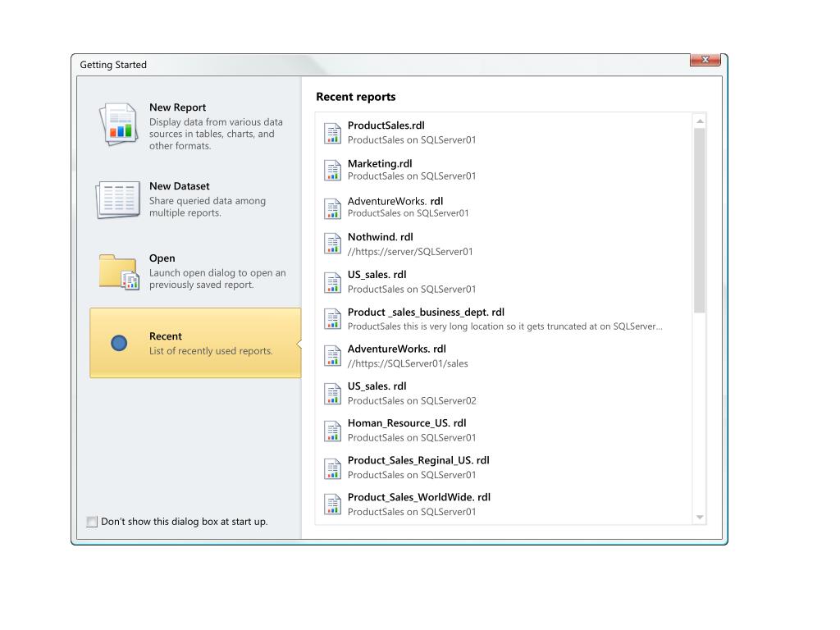Click the ProductSales on SQLServer02 text
This screenshot has width=840, height=630.
(412, 400)
